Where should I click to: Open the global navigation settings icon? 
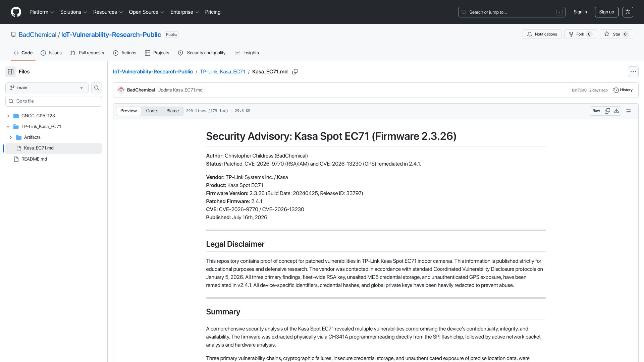point(628,12)
